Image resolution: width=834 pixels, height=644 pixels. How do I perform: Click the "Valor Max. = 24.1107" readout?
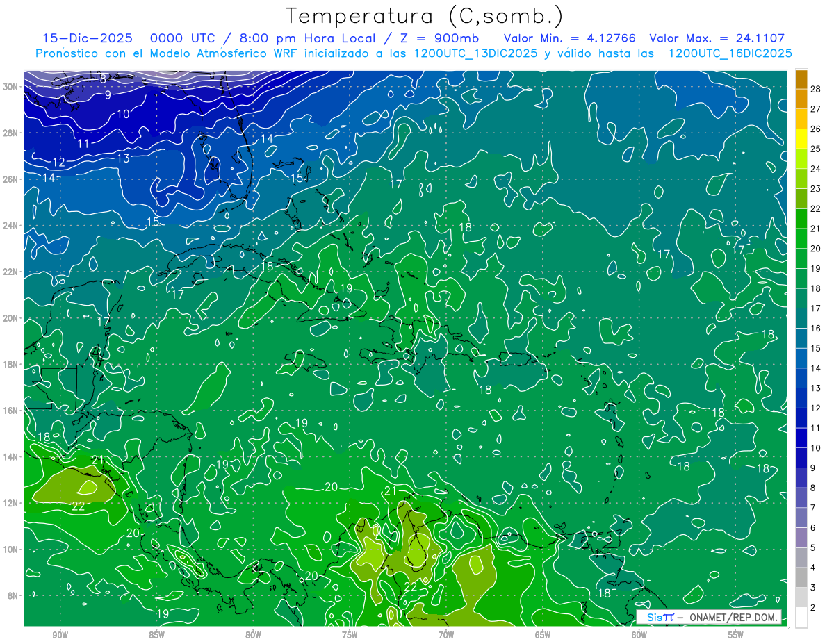[717, 38]
